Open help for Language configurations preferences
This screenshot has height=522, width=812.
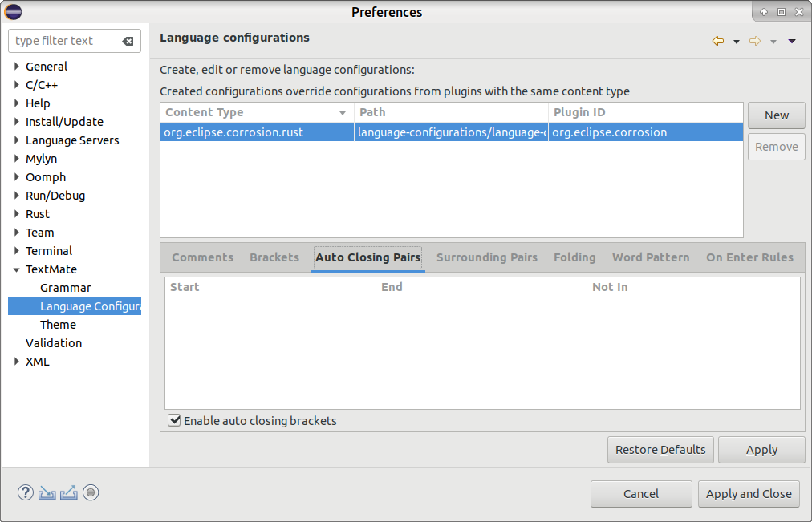tap(25, 492)
